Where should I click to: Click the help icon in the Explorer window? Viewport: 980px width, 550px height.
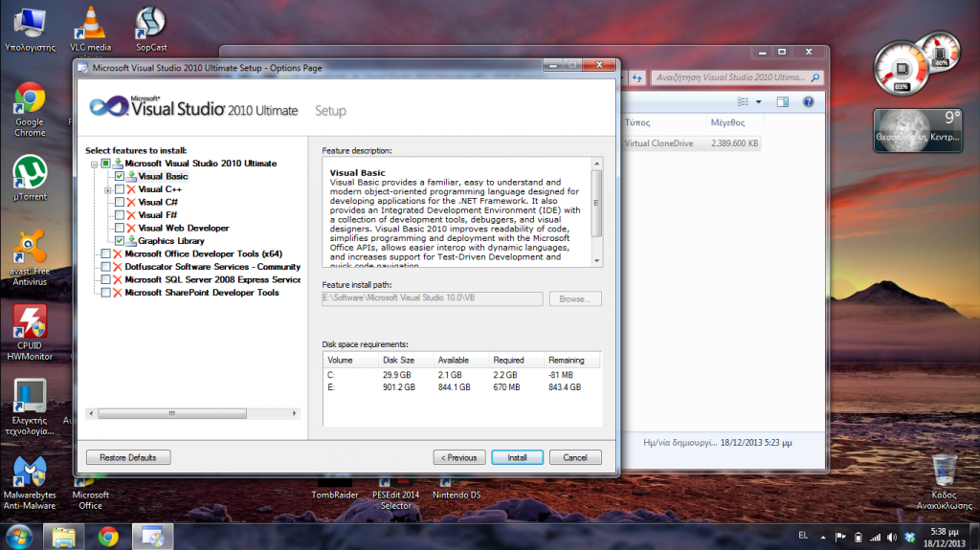[808, 102]
